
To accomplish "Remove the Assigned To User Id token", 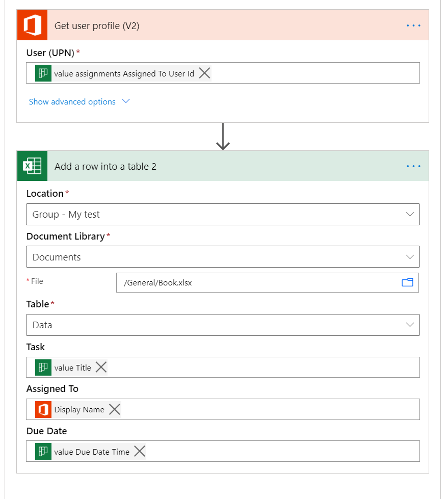I will (x=204, y=73).
